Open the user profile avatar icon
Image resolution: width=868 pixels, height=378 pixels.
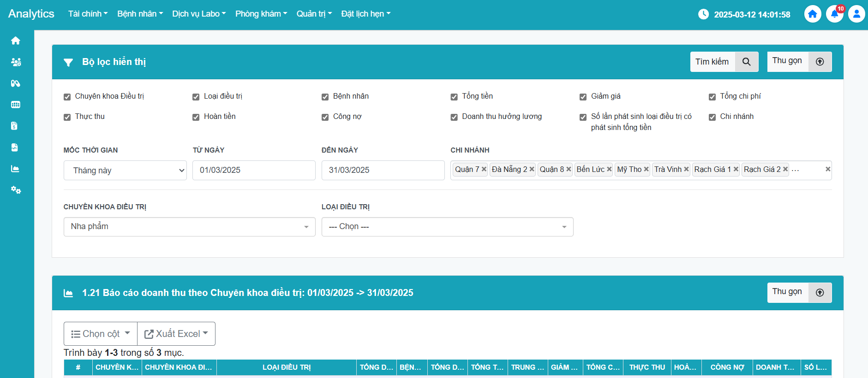point(856,14)
